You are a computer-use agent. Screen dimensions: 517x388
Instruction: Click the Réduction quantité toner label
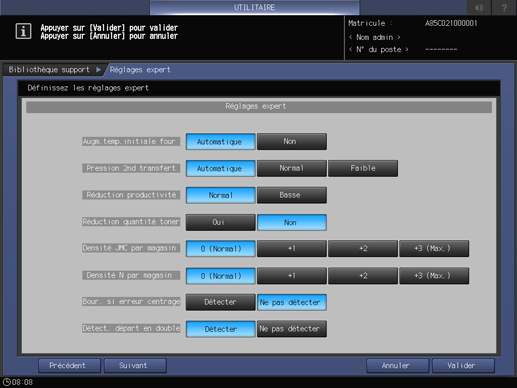click(x=131, y=222)
